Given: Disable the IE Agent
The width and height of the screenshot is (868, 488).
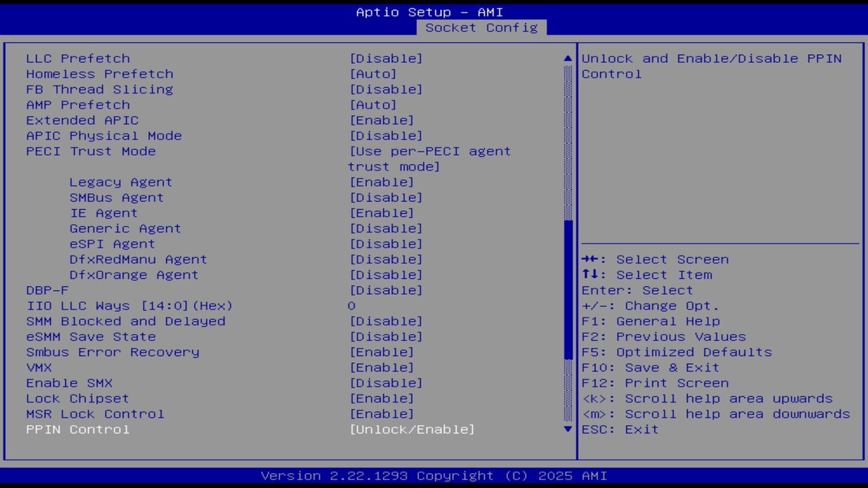Looking at the screenshot, I should (x=382, y=213).
